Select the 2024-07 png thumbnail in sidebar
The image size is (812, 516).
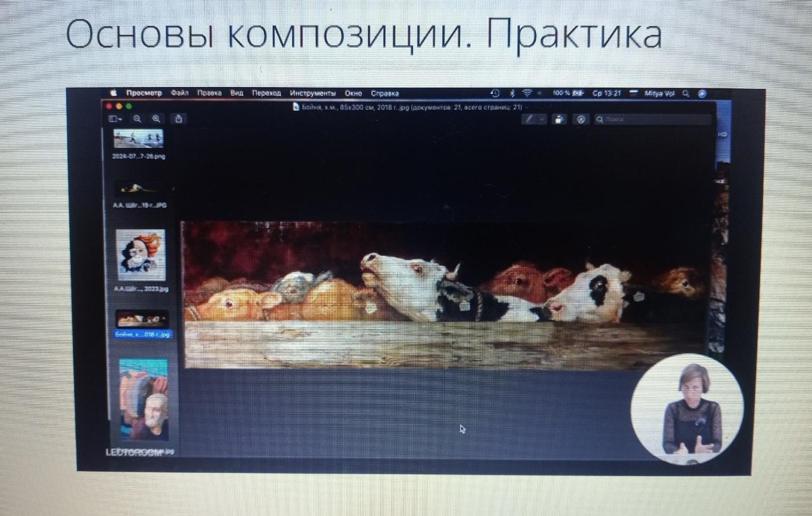click(138, 138)
